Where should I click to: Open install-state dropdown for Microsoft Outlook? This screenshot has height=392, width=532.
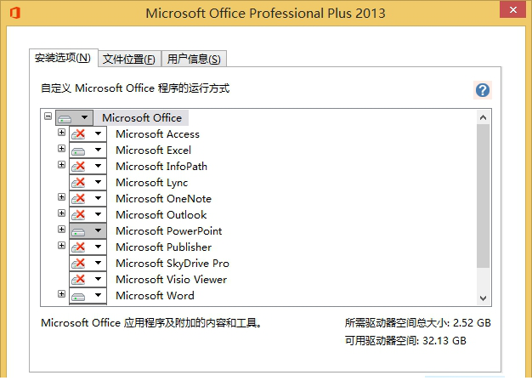pyautogui.click(x=88, y=214)
